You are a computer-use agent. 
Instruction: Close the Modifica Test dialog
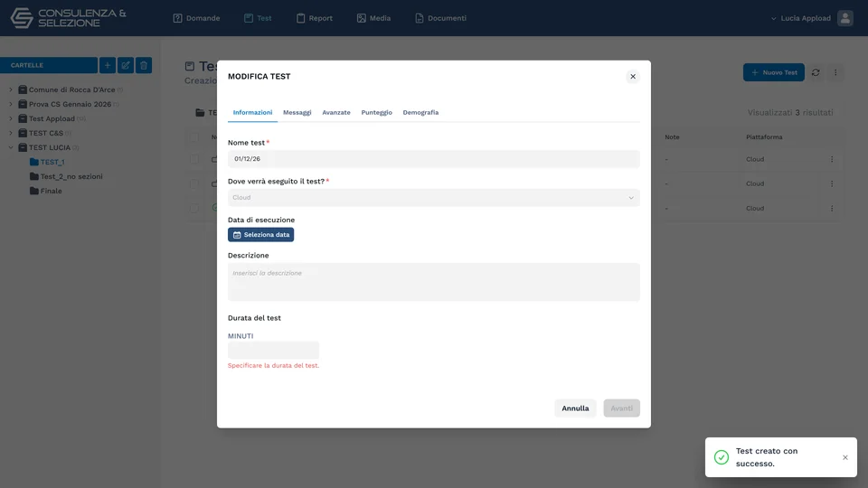click(633, 76)
